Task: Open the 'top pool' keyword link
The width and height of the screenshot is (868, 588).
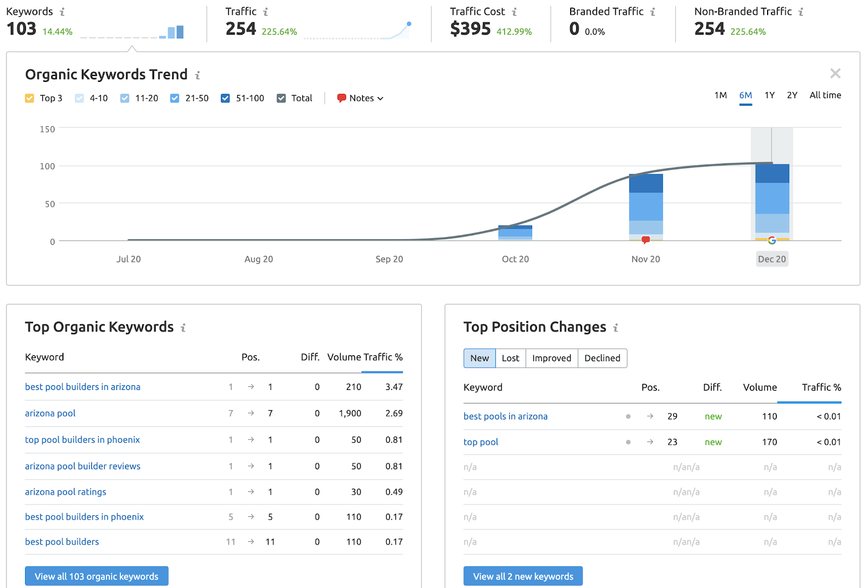Action: pos(481,442)
